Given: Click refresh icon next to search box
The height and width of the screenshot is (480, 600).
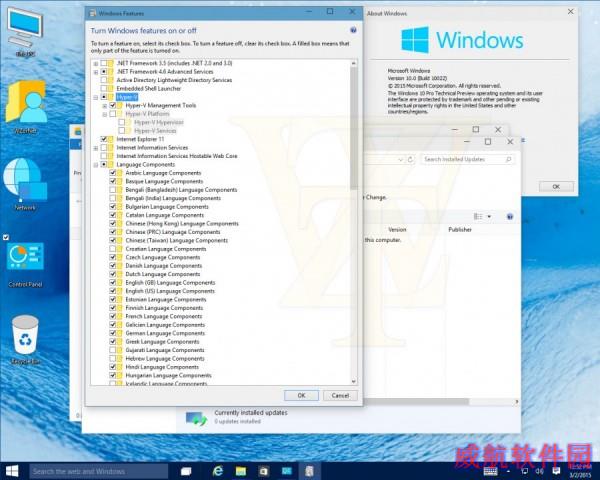Looking at the screenshot, I should pyautogui.click(x=410, y=159).
